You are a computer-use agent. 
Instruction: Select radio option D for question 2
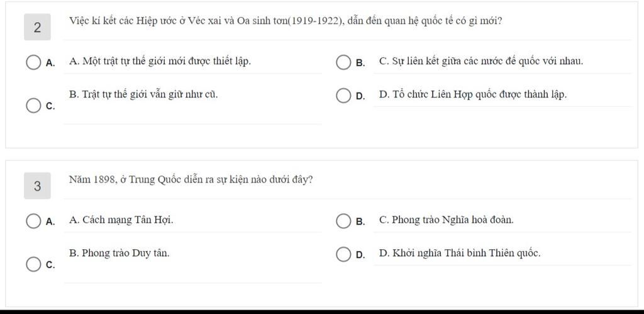click(x=343, y=96)
